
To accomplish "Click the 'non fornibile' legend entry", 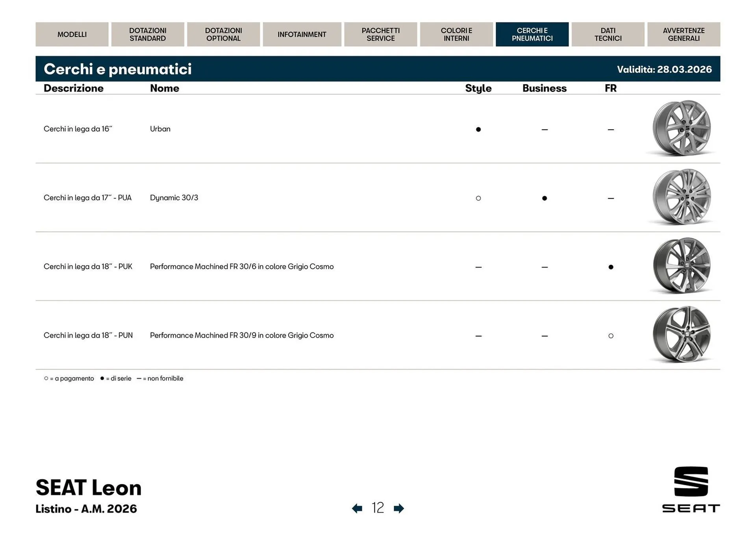I will pyautogui.click(x=160, y=379).
